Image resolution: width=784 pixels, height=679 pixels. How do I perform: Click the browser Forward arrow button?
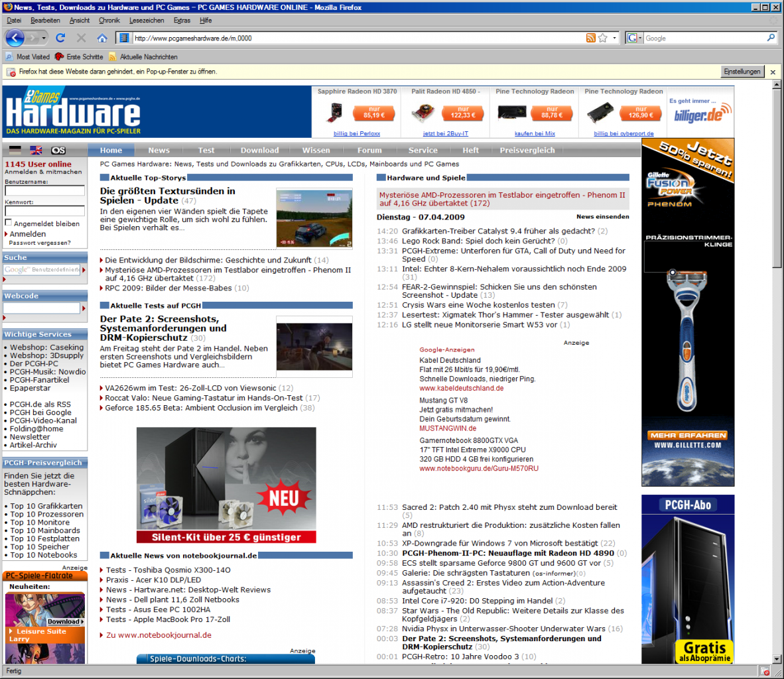coord(33,38)
